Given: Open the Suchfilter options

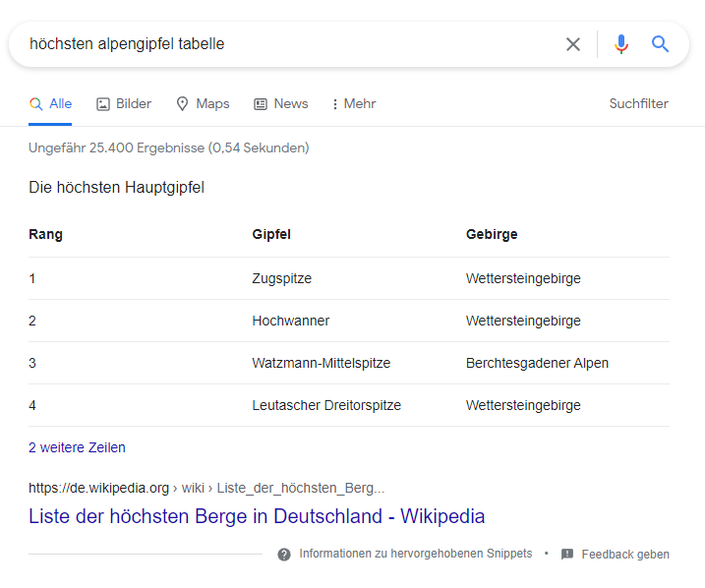Looking at the screenshot, I should click(x=638, y=104).
